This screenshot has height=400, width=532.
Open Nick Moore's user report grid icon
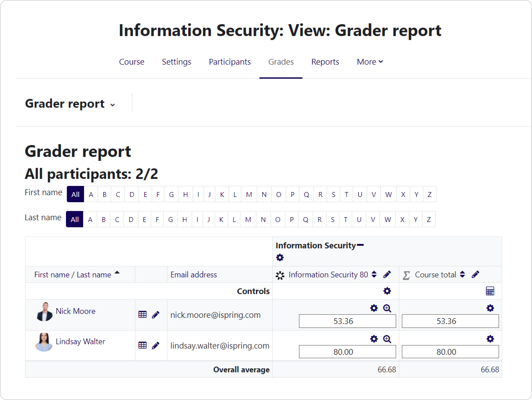[x=142, y=315]
